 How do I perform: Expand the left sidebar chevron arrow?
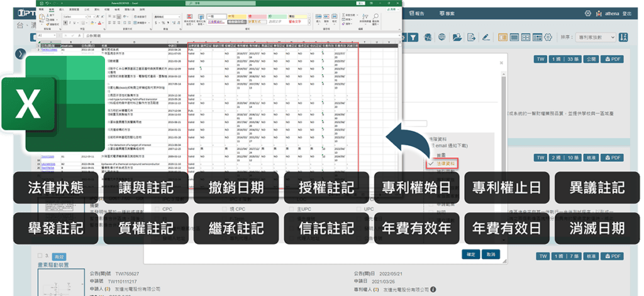20,53
